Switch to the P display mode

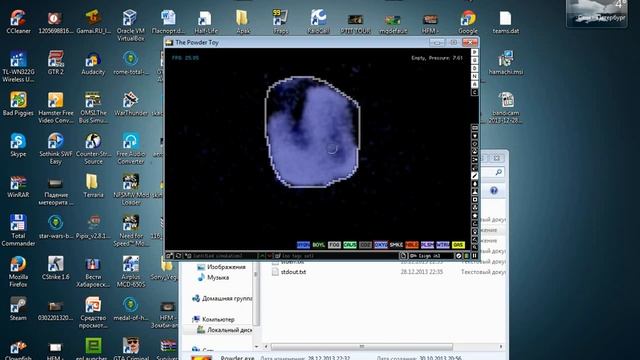point(474,52)
